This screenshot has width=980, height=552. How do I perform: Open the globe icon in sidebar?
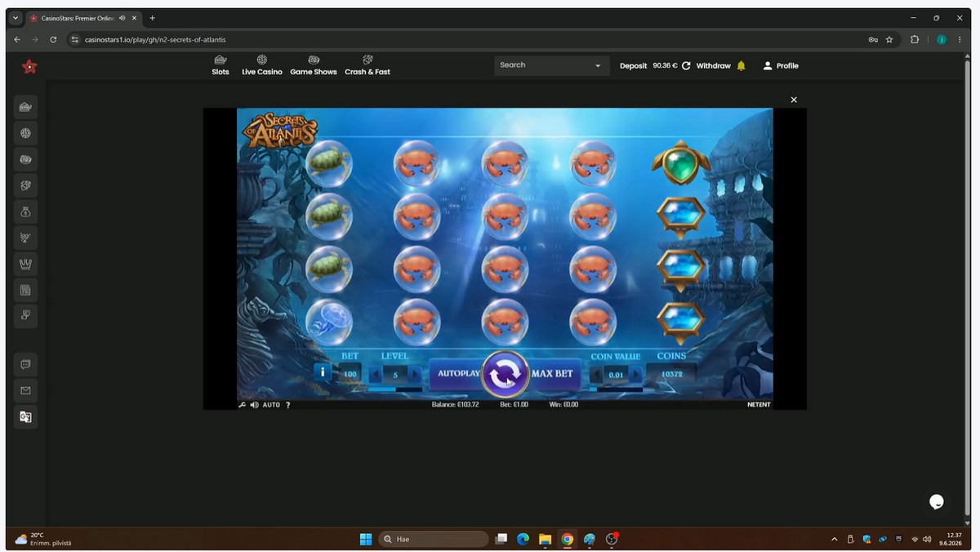click(25, 133)
